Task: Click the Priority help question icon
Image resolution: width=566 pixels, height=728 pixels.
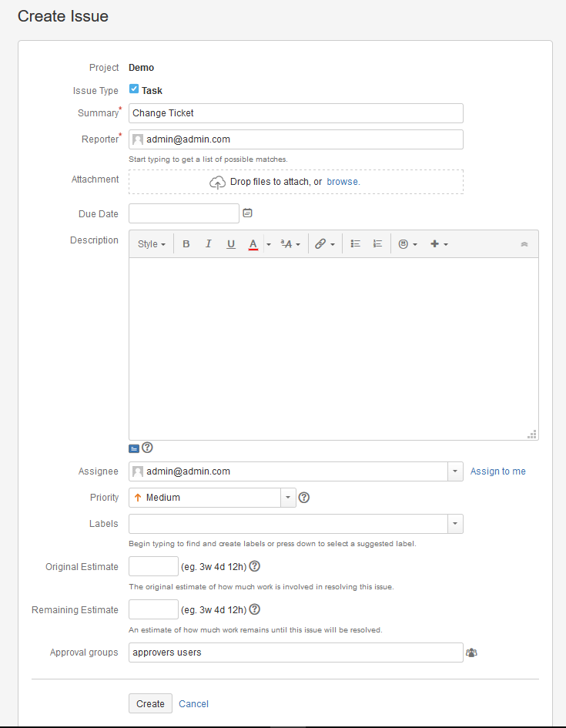Action: tap(304, 497)
